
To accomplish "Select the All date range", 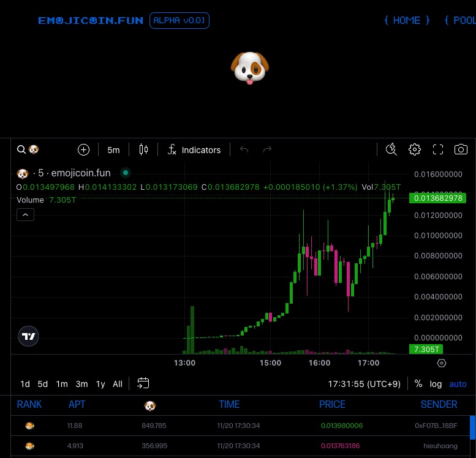I will [118, 384].
